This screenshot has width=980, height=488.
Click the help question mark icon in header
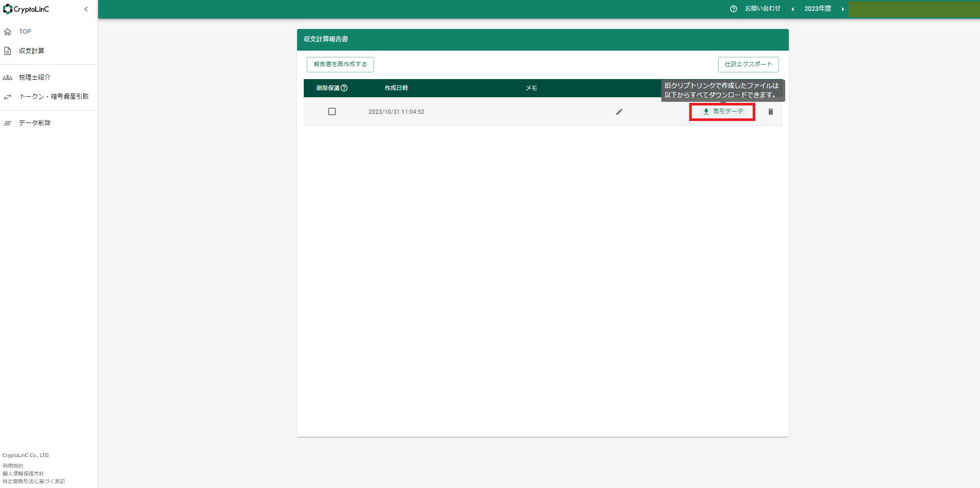(734, 9)
